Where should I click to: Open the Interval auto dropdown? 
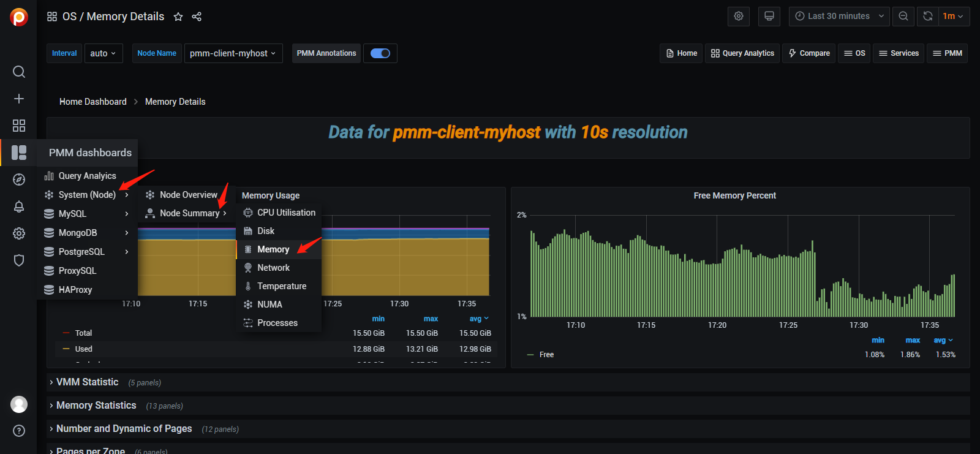tap(103, 53)
